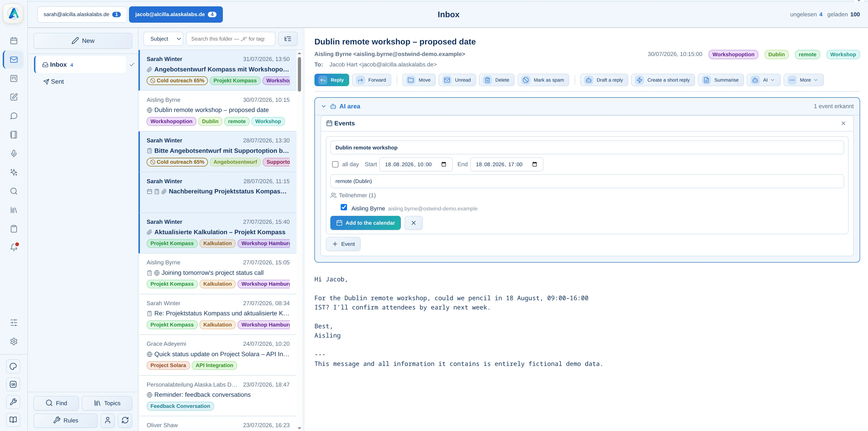The image size is (868, 431).
Task: Click the Find button
Action: pos(56,403)
